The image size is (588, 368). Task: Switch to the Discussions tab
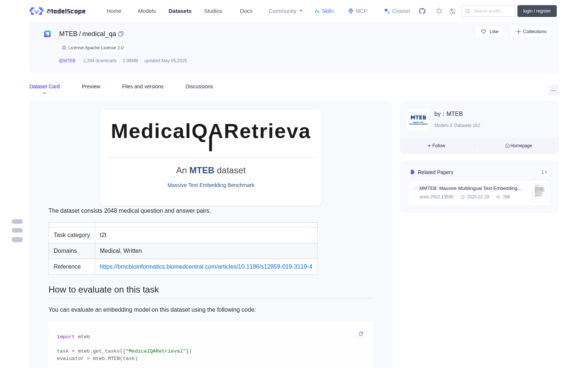click(199, 86)
